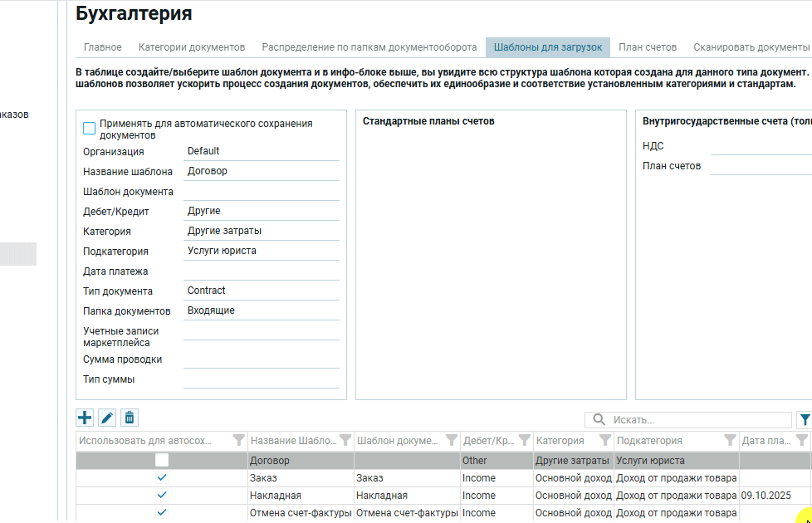Open the 'Категория' field showing 'Другие затраты'

coord(261,231)
